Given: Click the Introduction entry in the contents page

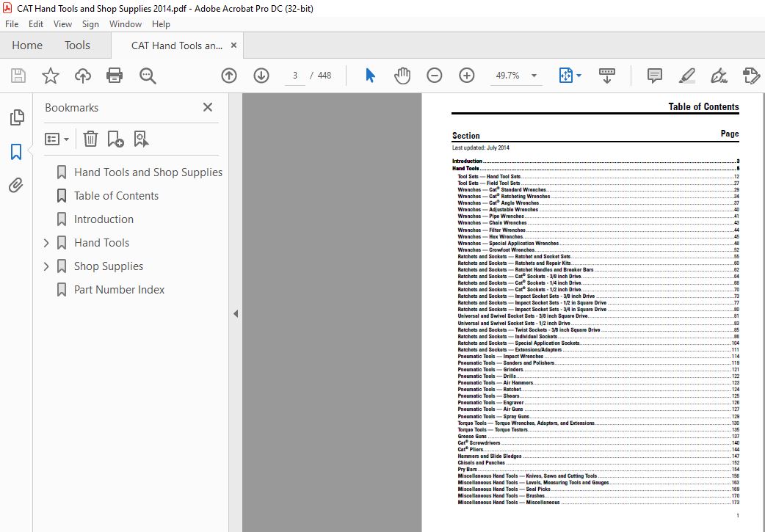Looking at the screenshot, I should tap(595, 161).
